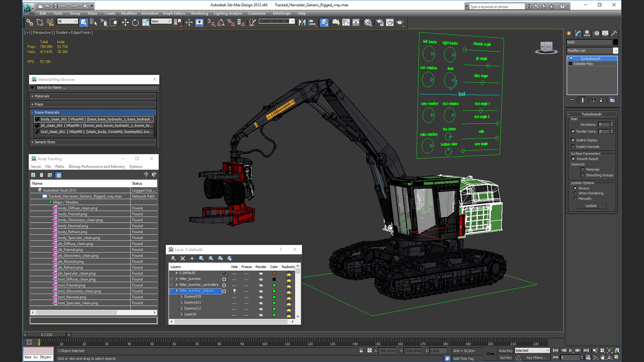Screen dimensions: 644x362
Task: Toggle 3D Snaps in toolbar
Action: [211, 22]
